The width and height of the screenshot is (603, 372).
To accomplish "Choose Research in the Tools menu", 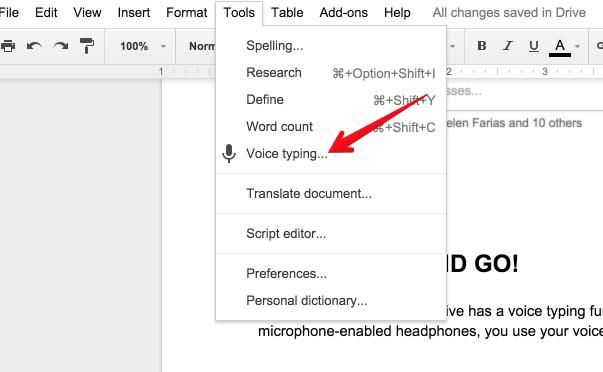I will click(331, 73).
